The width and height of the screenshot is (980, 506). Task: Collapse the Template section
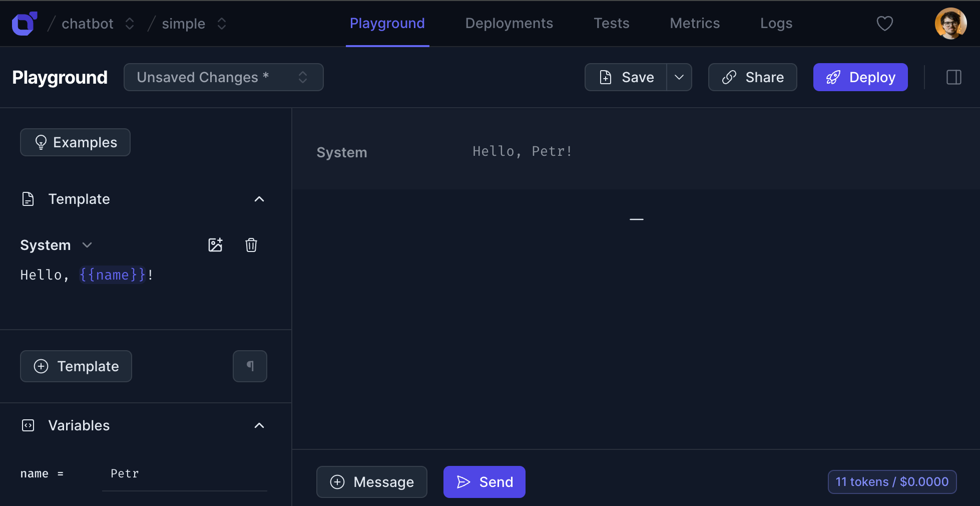point(259,199)
